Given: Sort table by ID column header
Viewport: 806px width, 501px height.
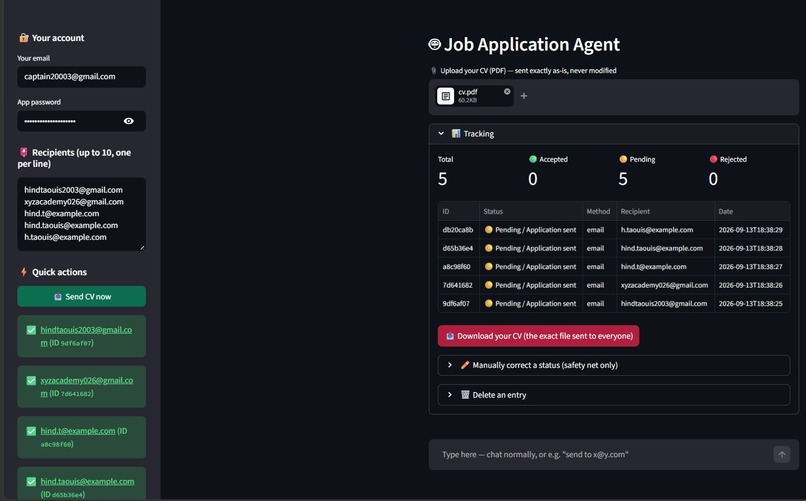Looking at the screenshot, I should (459, 211).
